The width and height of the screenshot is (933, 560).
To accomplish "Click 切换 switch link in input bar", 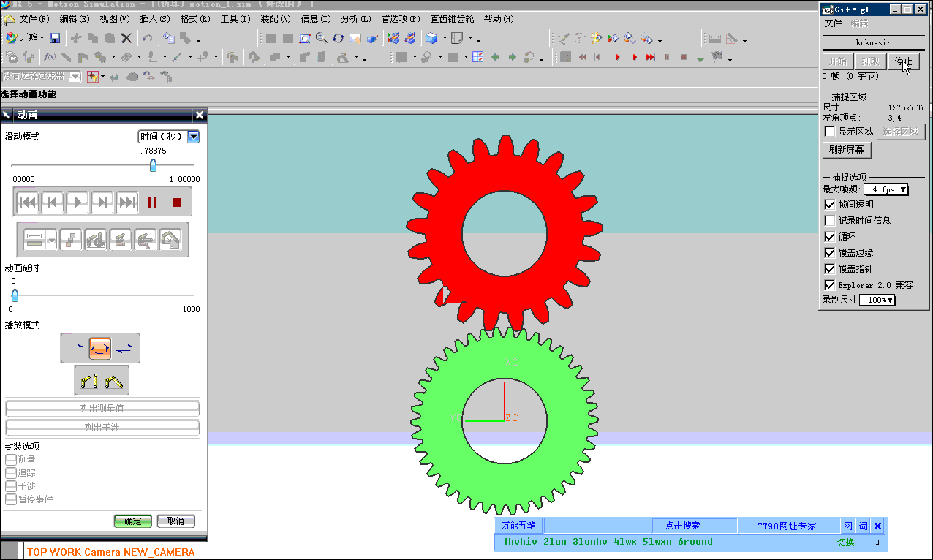I will (x=845, y=542).
